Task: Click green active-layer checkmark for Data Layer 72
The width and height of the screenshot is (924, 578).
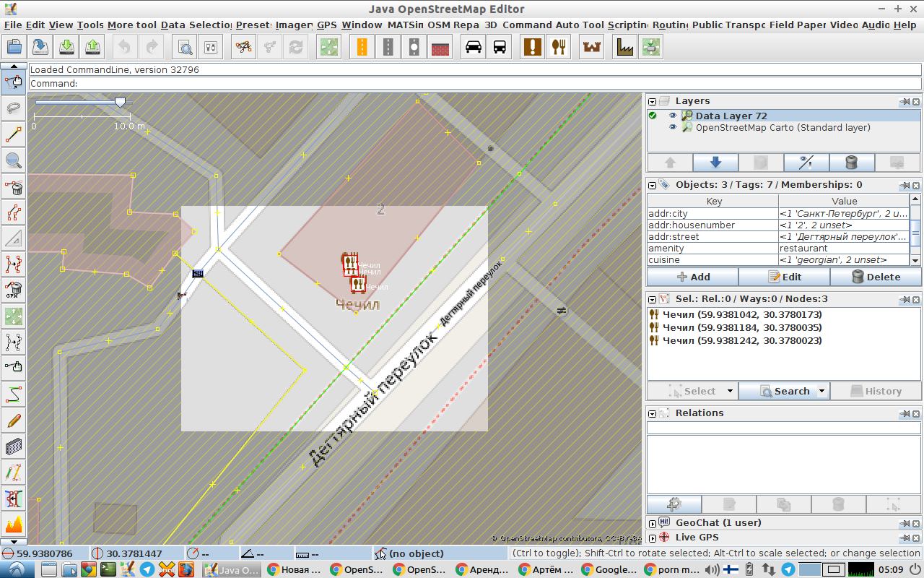Action: tap(653, 116)
